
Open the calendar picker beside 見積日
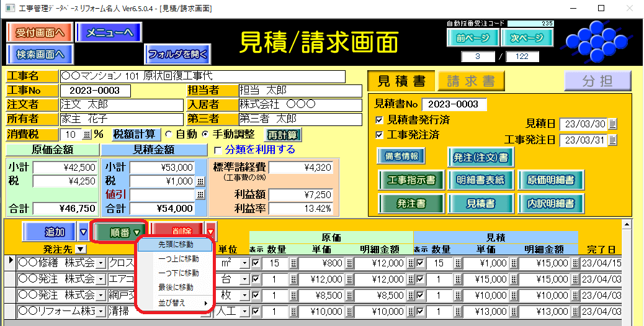(613, 123)
